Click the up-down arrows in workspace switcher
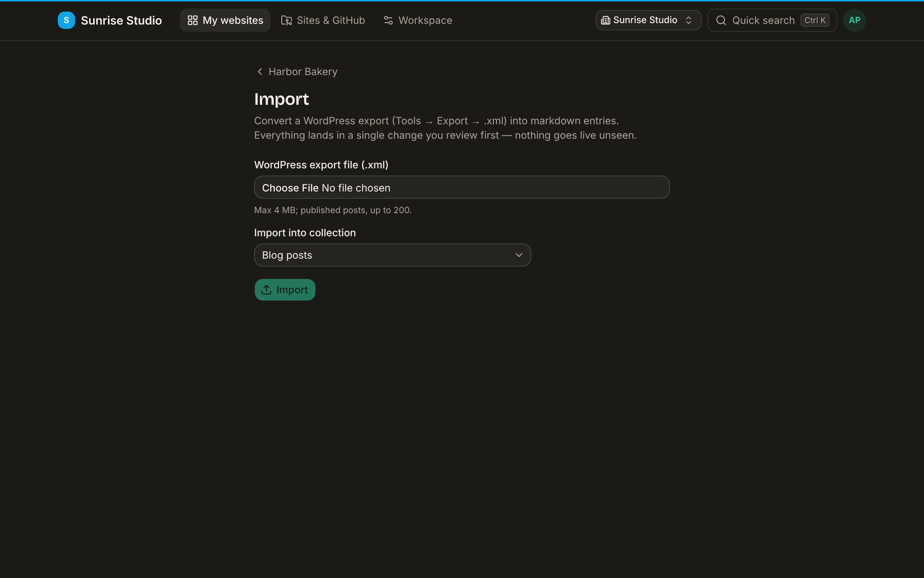The height and width of the screenshot is (578, 924). pos(688,20)
